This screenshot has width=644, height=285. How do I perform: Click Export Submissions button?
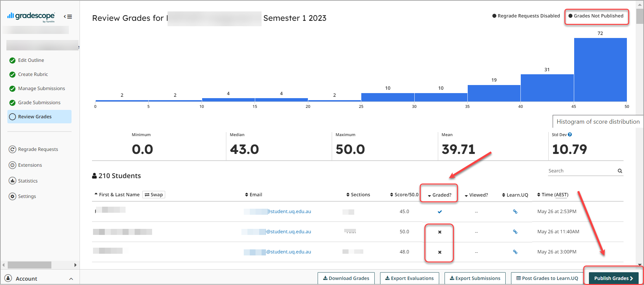coord(475,278)
